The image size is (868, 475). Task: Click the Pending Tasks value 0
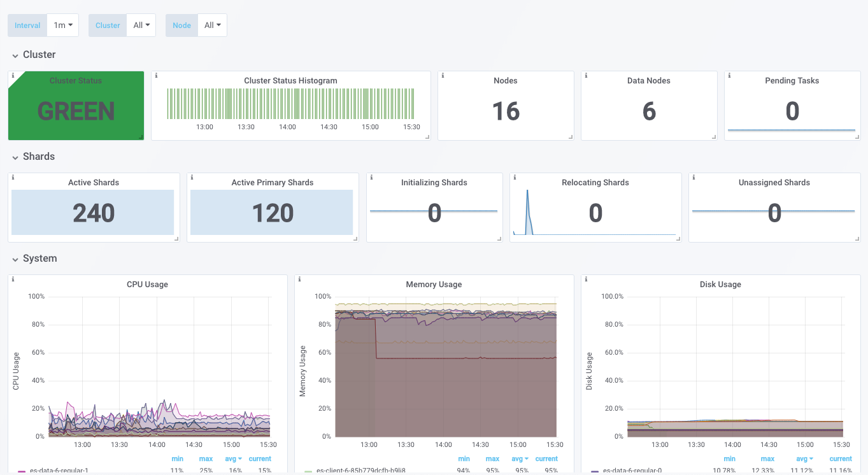click(792, 111)
